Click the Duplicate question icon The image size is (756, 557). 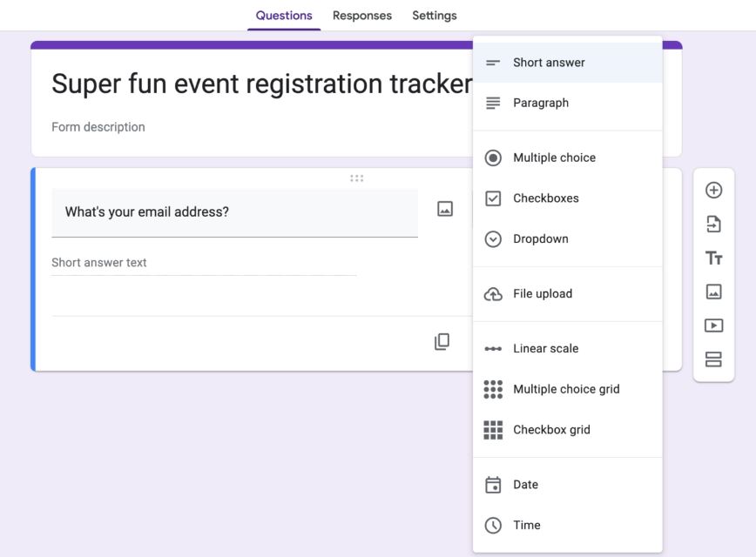pos(442,342)
